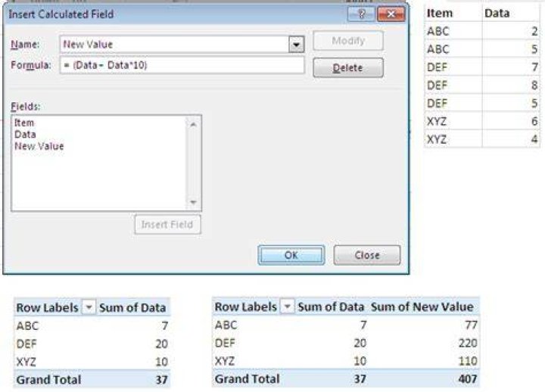545x392 pixels.
Task: Select source data cell with value 8
Action: click(x=511, y=86)
